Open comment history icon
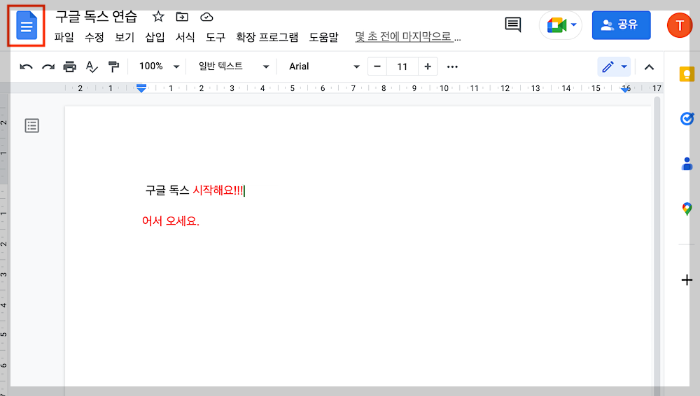Image resolution: width=700 pixels, height=396 pixels. (512, 25)
